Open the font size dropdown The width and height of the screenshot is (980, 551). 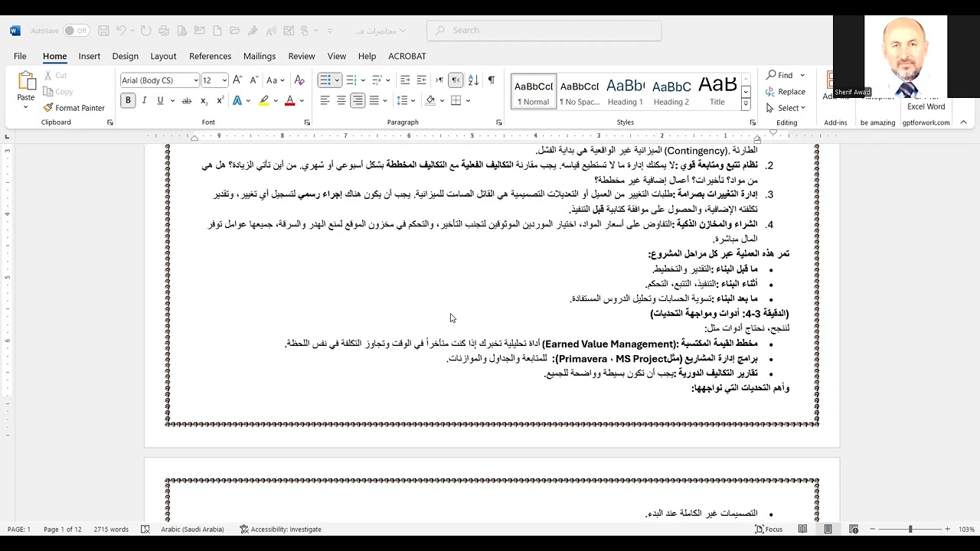point(224,80)
